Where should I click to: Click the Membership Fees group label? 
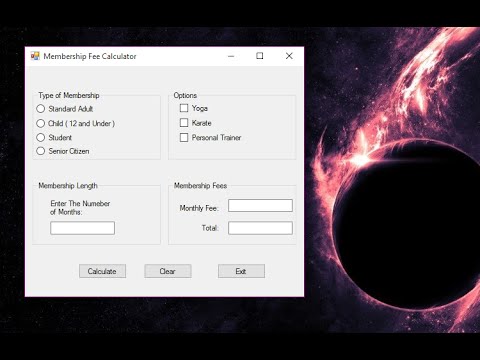[x=200, y=186]
